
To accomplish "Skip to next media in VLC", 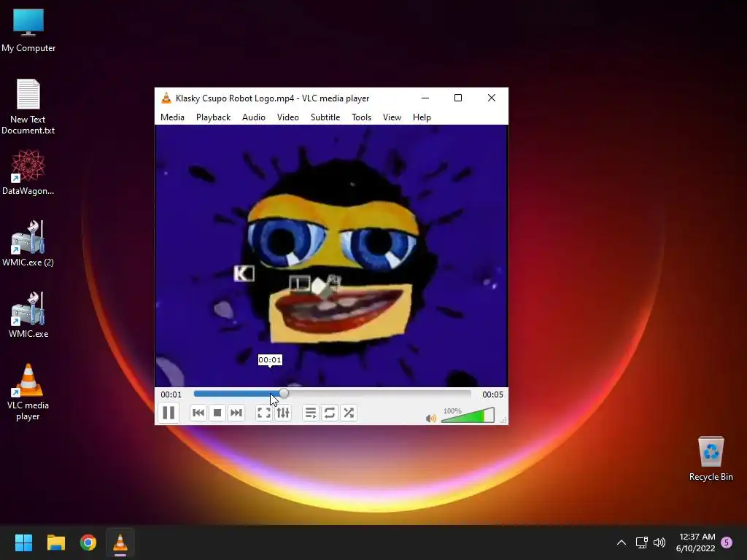I will (236, 413).
